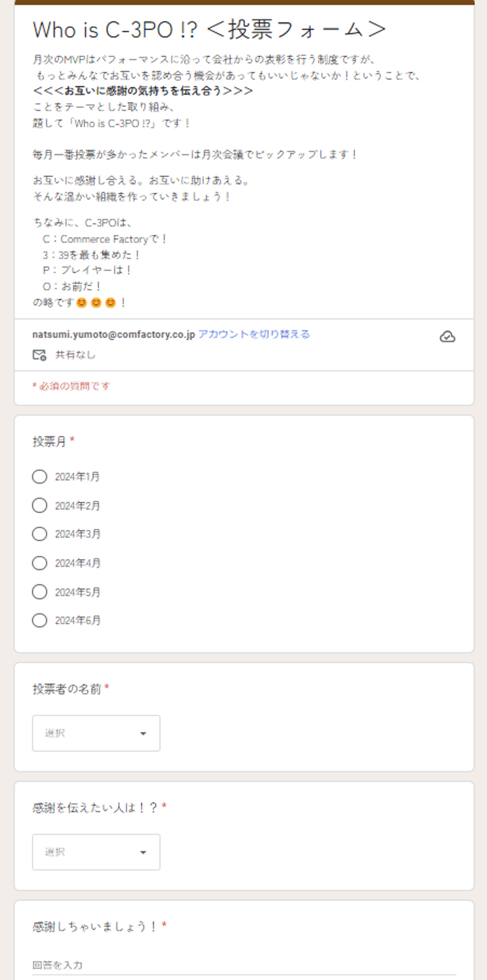Click the 投票月 question heading
The width and height of the screenshot is (487, 980).
coord(49,441)
